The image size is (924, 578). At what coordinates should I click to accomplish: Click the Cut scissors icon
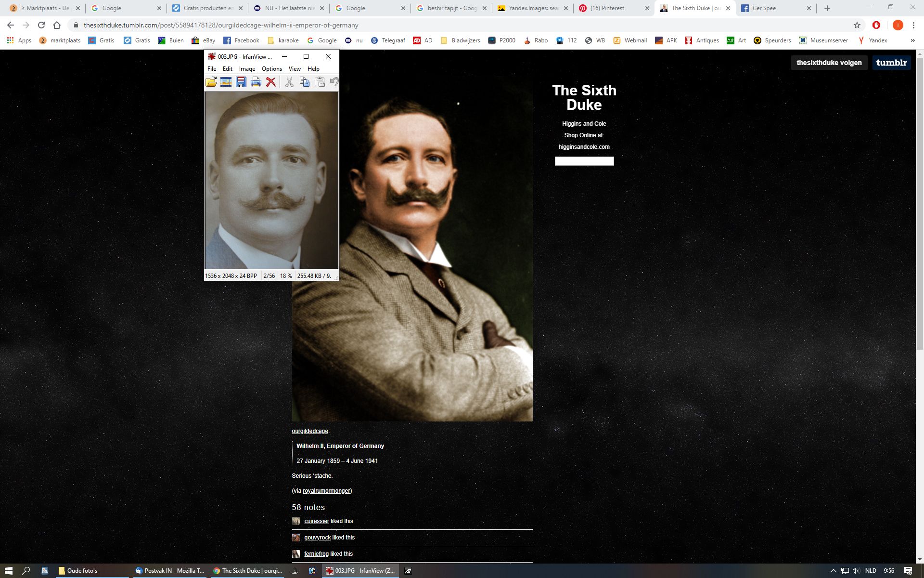click(289, 82)
